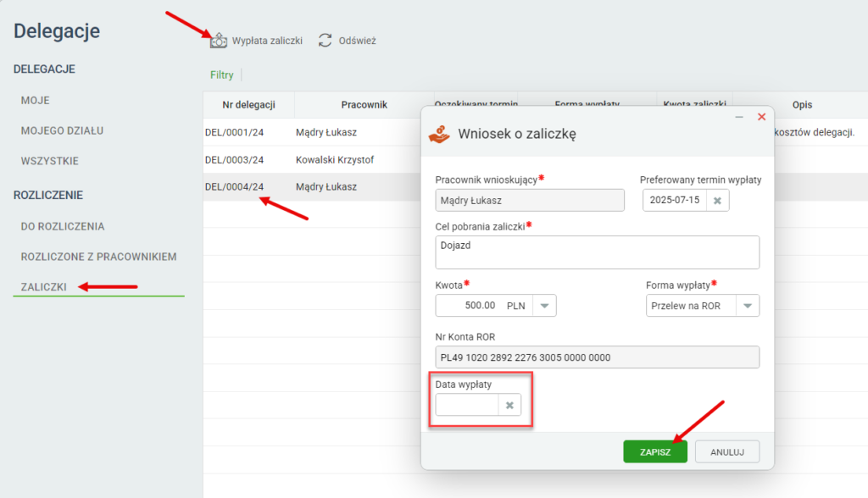Select row DEL/0004/24
Image resolution: width=868 pixels, height=498 pixels.
[234, 187]
